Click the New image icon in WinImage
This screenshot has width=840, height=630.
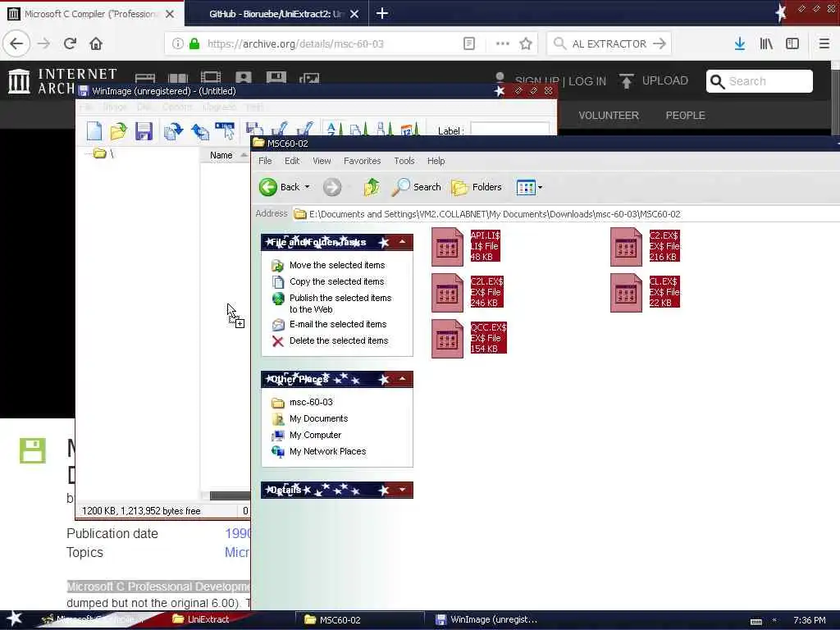(x=94, y=130)
